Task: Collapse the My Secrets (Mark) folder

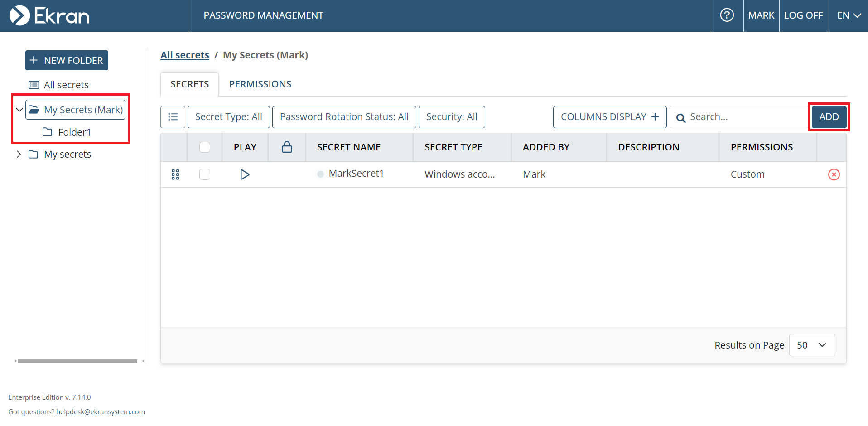Action: (19, 110)
